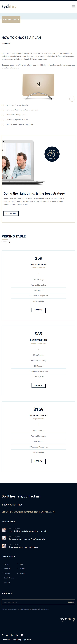This screenshot has width=77, height=644.
Task: Click Read More button
Action: (x=11, y=214)
